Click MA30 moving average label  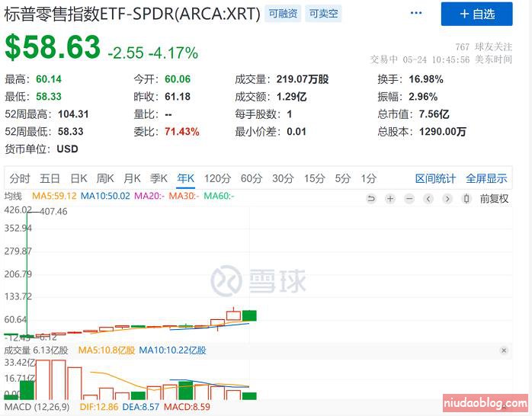[x=184, y=196]
